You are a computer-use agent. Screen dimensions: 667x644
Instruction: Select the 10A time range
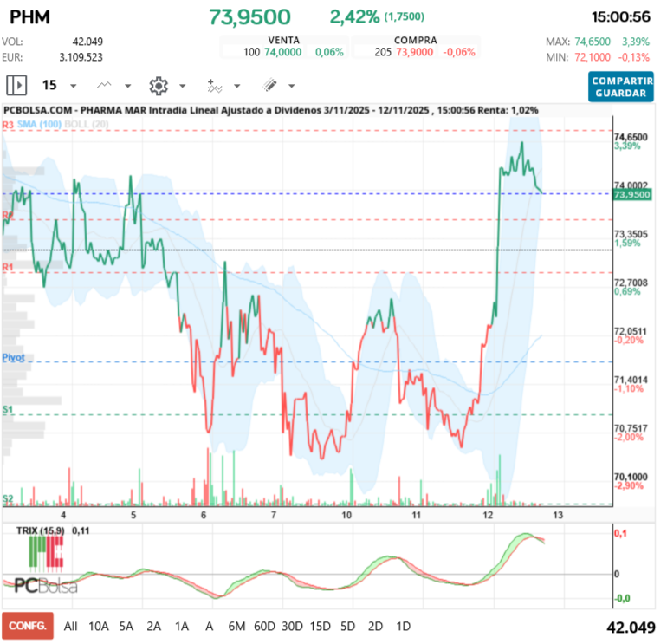pyautogui.click(x=98, y=627)
